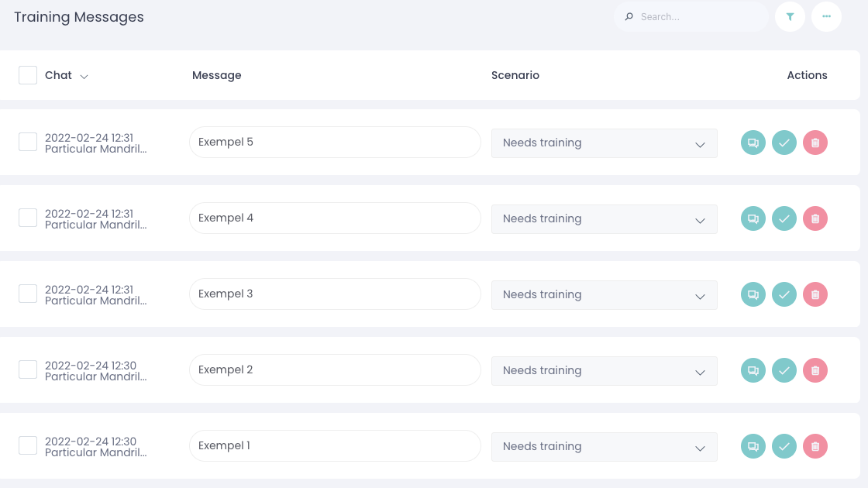Open the more options ellipsis menu
The height and width of the screenshot is (488, 868).
click(826, 16)
